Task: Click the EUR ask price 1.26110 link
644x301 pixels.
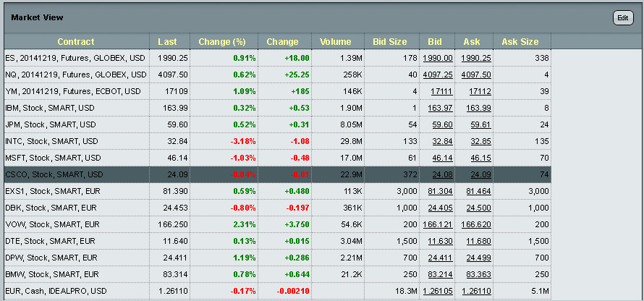Action: pyautogui.click(x=475, y=291)
